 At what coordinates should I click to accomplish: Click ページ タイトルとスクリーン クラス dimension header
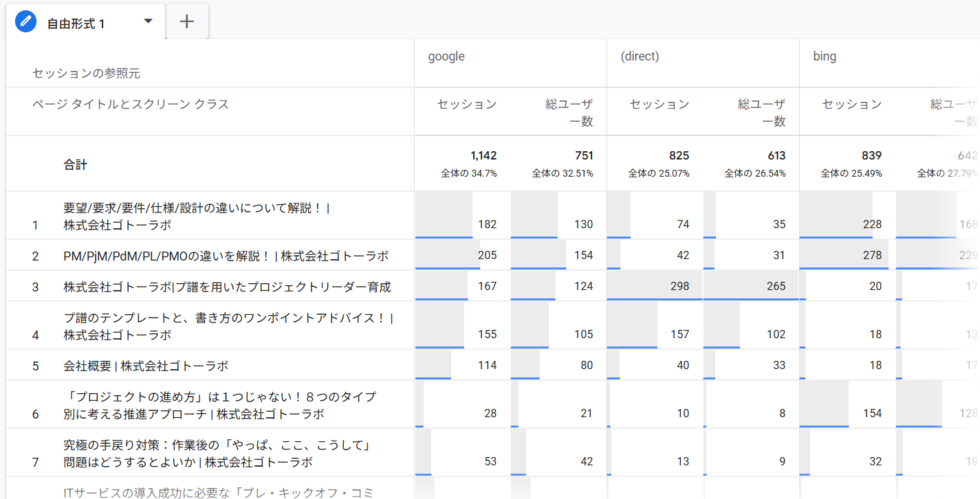(x=131, y=104)
